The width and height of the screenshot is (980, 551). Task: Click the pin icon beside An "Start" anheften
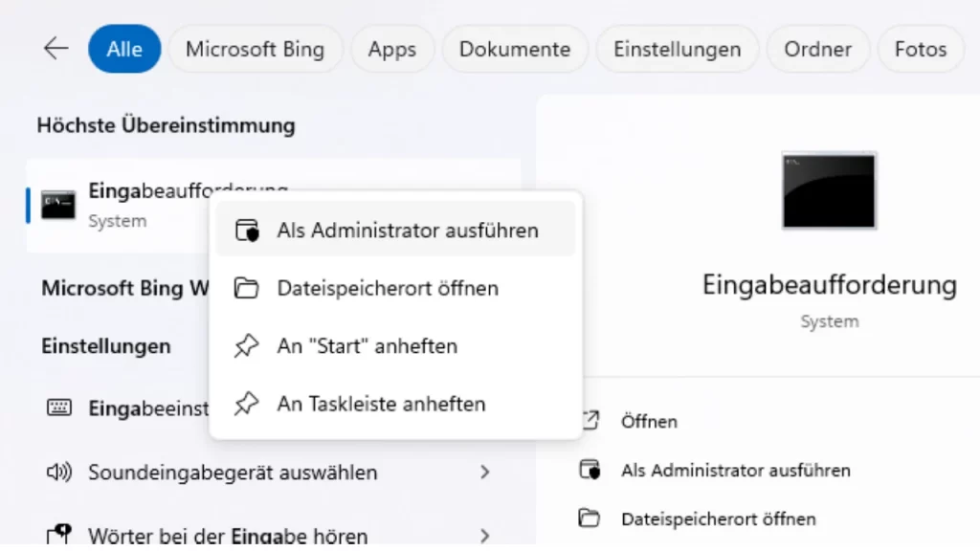click(x=246, y=346)
